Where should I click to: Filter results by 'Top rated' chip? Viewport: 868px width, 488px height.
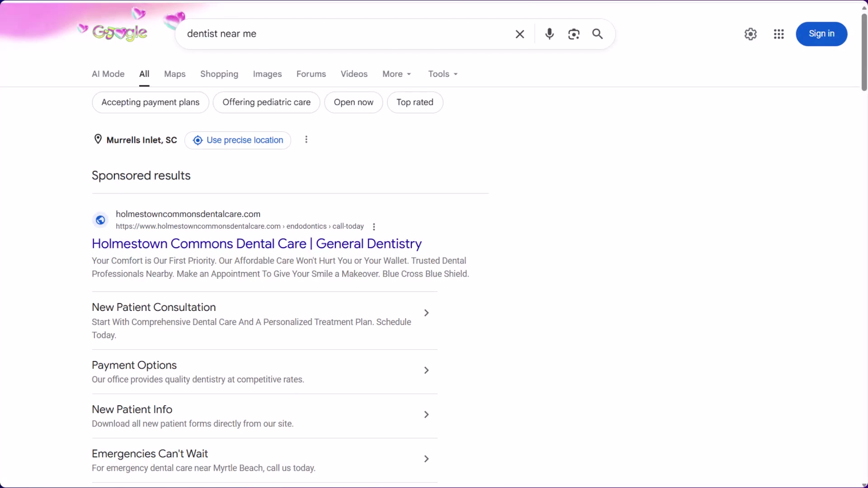click(415, 103)
